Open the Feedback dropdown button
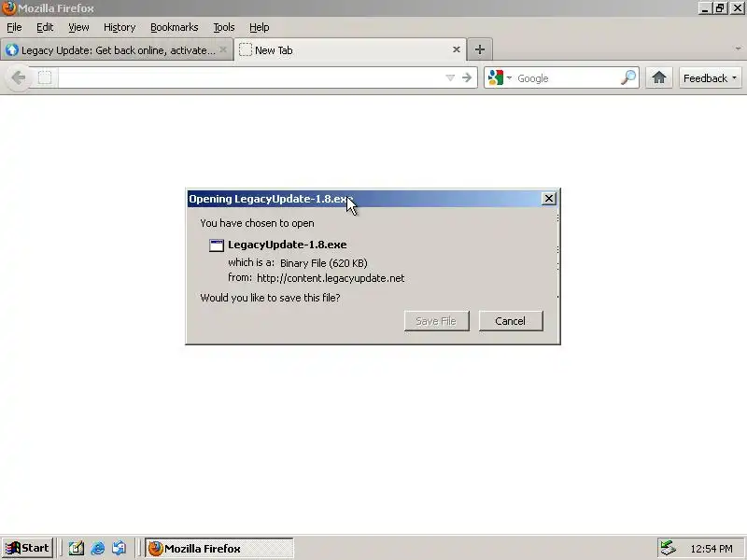This screenshot has height=560, width=747. [x=710, y=78]
